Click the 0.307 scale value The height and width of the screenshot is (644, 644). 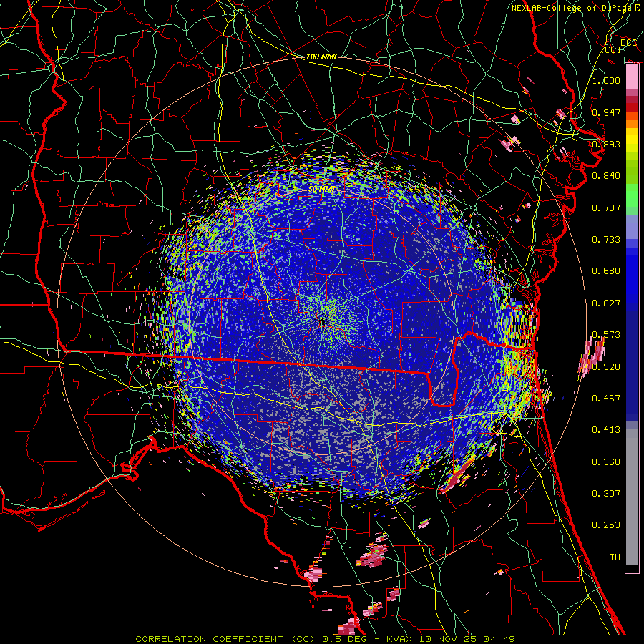(x=606, y=494)
